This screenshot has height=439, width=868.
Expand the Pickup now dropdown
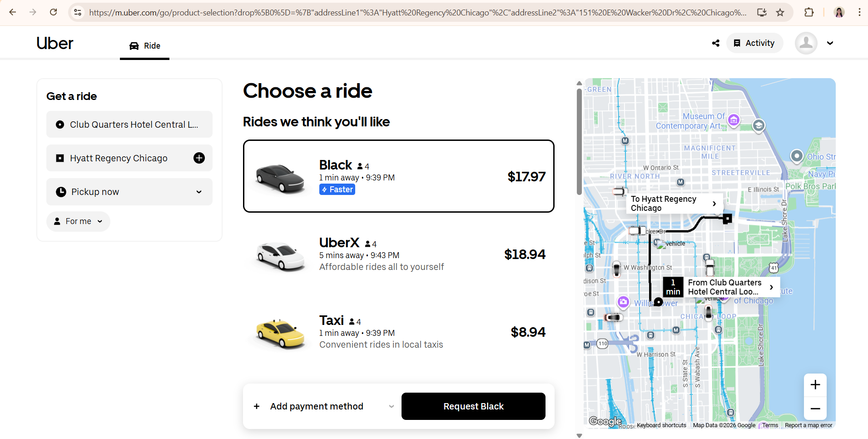click(129, 192)
